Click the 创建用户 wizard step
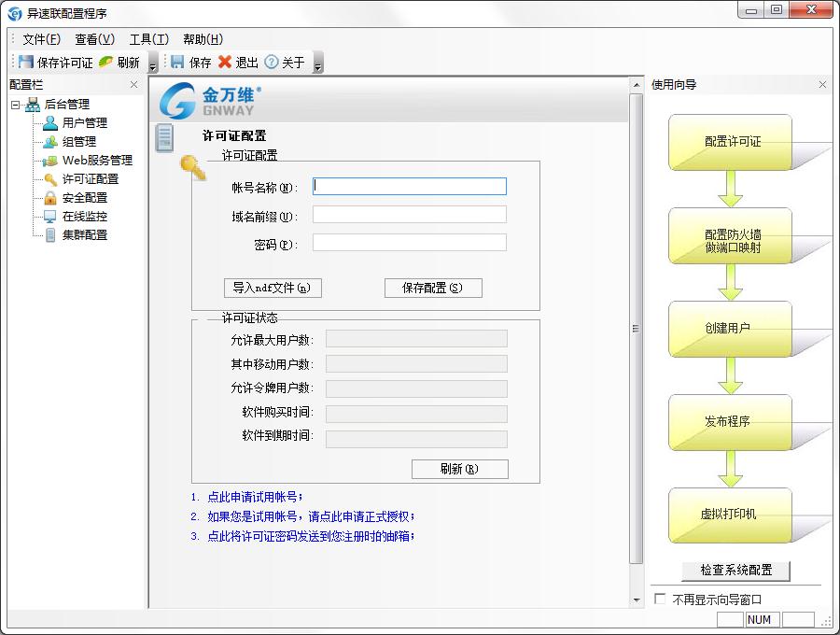This screenshot has width=840, height=635. [730, 329]
